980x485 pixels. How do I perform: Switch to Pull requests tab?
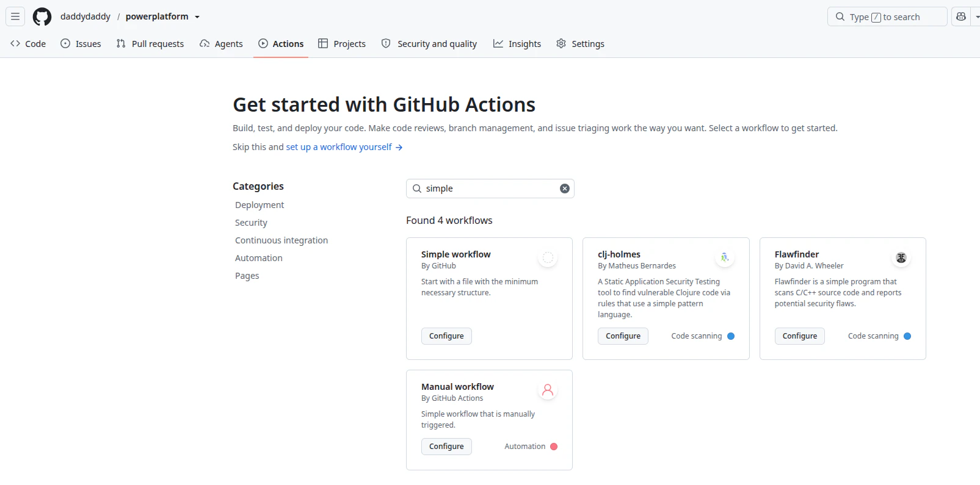[x=150, y=44]
